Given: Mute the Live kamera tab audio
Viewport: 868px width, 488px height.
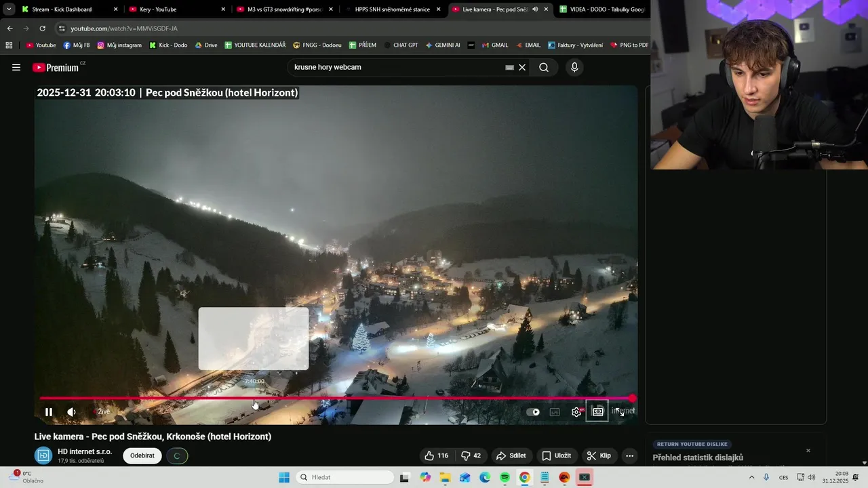Looking at the screenshot, I should tap(535, 9).
